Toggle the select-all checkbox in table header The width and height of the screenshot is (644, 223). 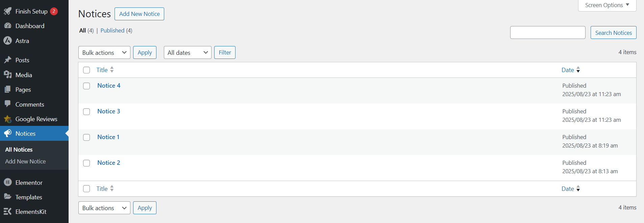[86, 70]
